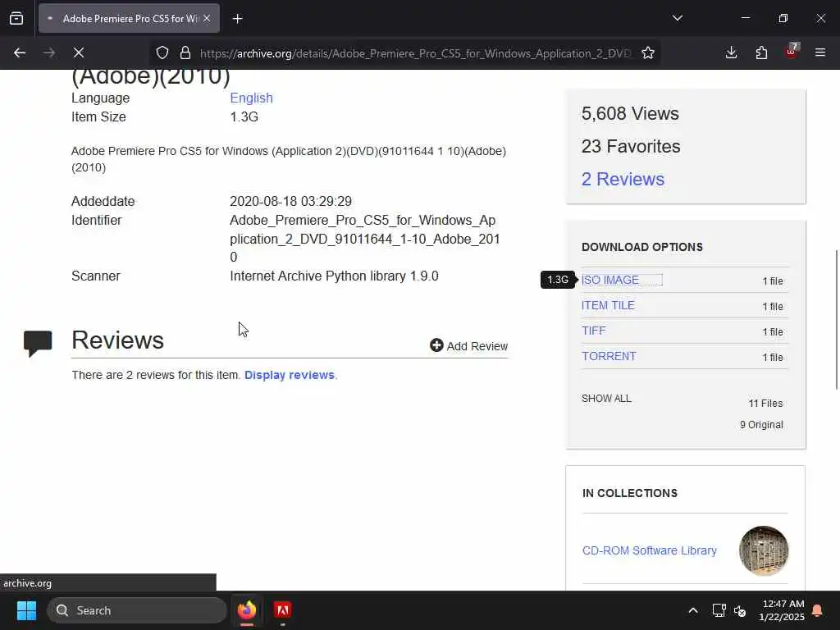Open tracking protection shield info
840x630 pixels.
click(162, 52)
